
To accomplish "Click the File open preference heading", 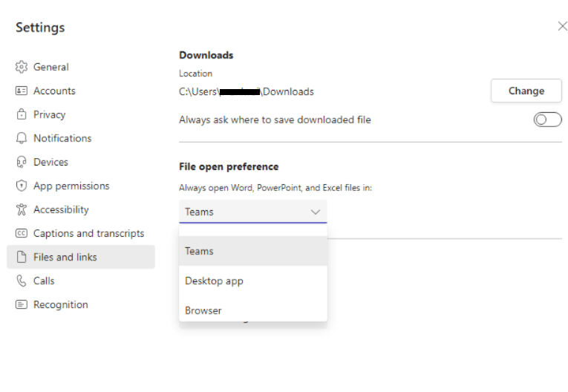I will coord(229,166).
